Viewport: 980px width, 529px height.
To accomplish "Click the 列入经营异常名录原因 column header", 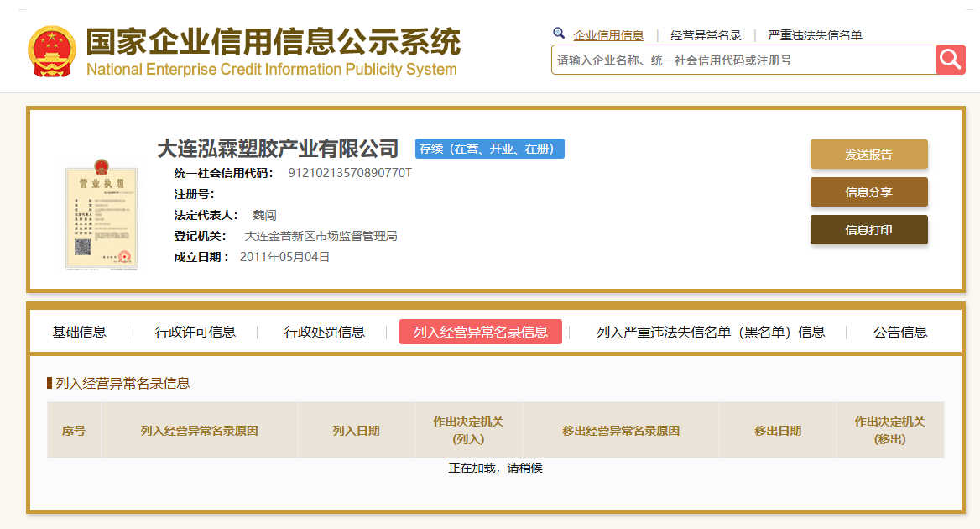I will [200, 431].
